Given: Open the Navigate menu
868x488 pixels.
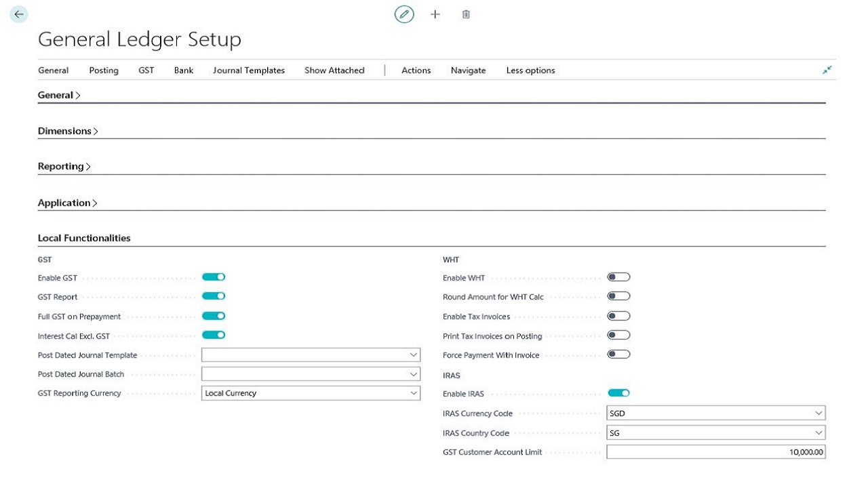Looking at the screenshot, I should pos(468,70).
